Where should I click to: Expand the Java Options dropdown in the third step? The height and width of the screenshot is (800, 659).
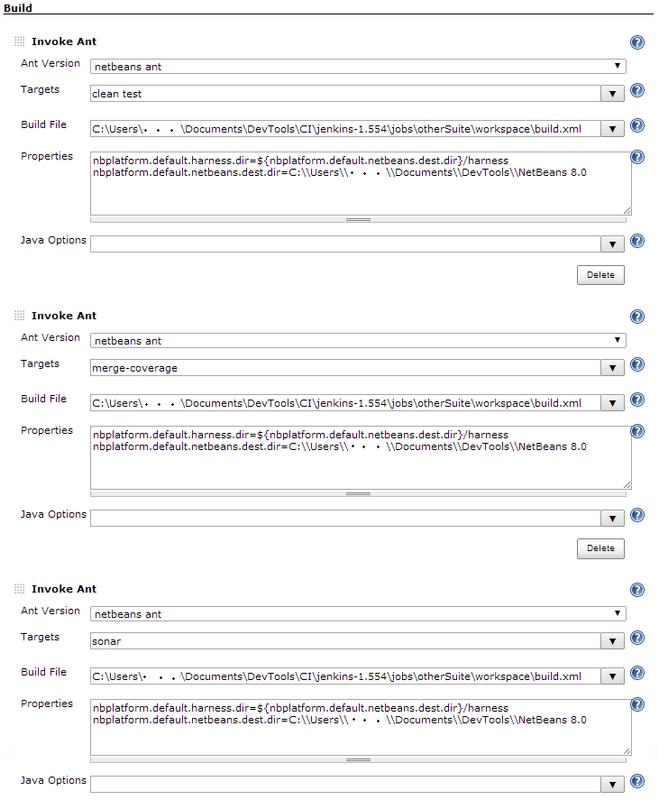pos(613,784)
